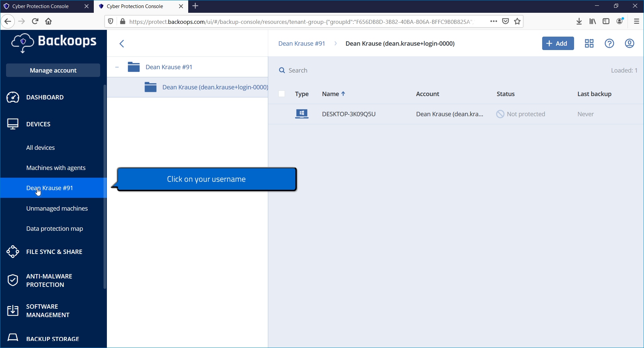Click Dean Krause #91 breadcrumb link
This screenshot has height=348, width=644.
coord(302,43)
